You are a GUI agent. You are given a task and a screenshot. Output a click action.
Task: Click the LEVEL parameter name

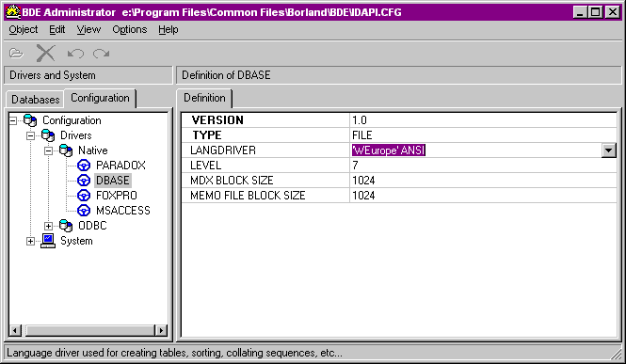[x=205, y=166]
